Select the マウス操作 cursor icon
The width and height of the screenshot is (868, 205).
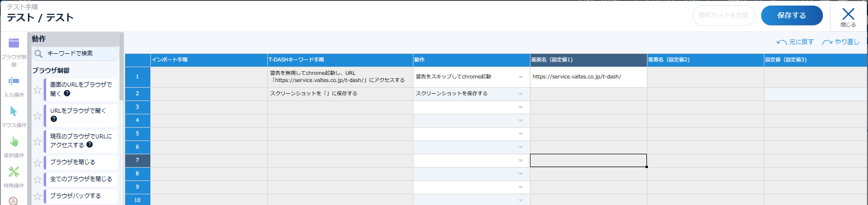[x=14, y=111]
